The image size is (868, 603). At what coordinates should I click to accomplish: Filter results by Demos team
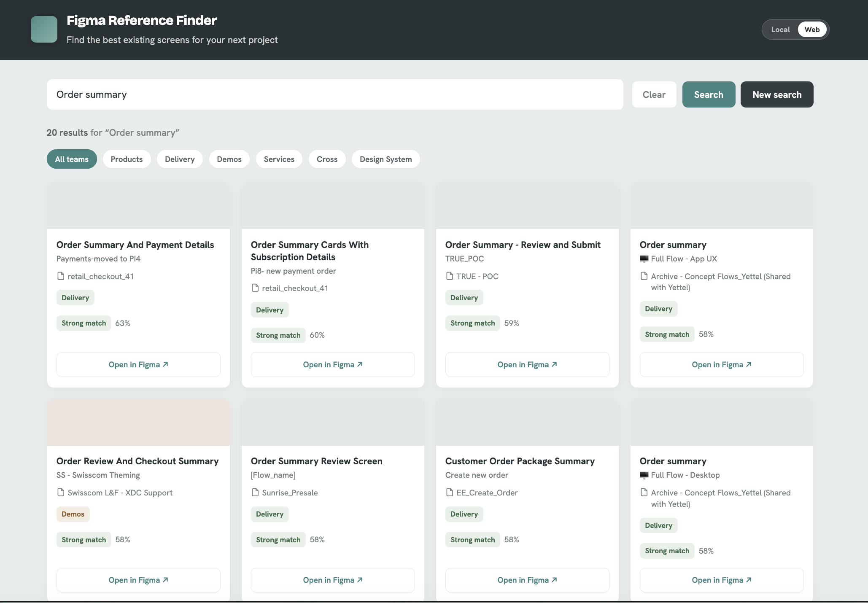229,159
